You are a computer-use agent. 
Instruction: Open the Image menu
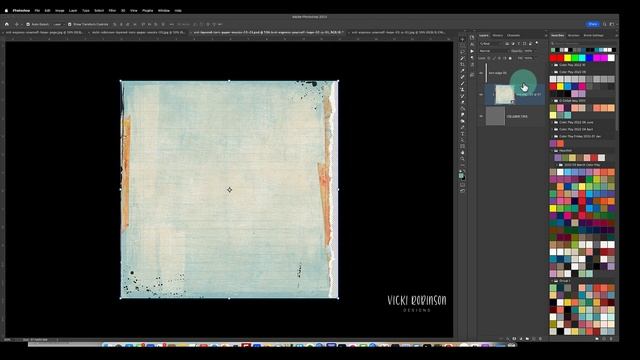[60, 11]
